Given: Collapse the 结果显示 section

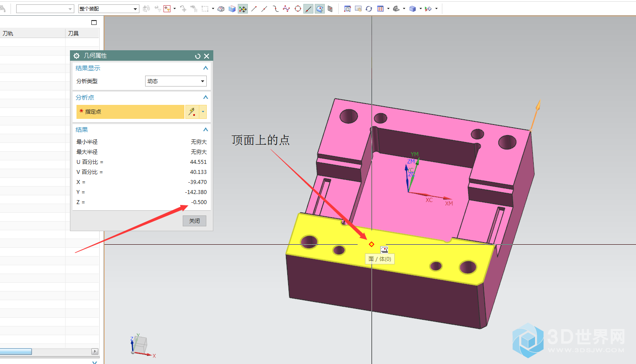Looking at the screenshot, I should (x=205, y=68).
